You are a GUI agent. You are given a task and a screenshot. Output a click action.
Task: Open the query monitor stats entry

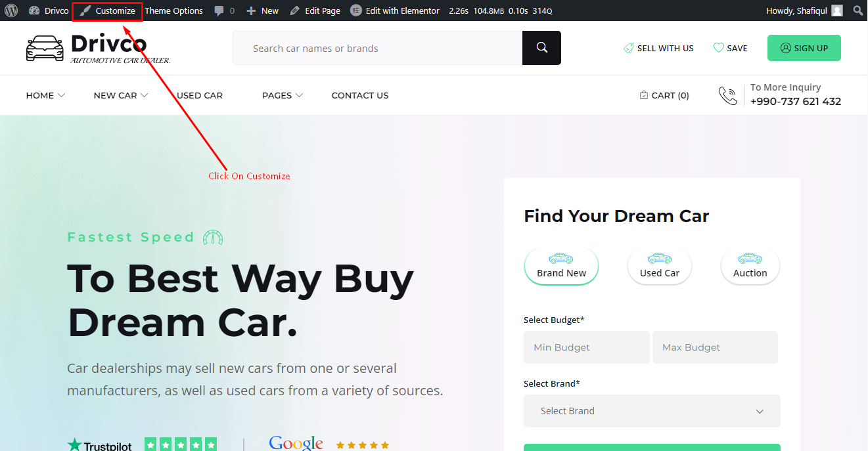(x=500, y=11)
